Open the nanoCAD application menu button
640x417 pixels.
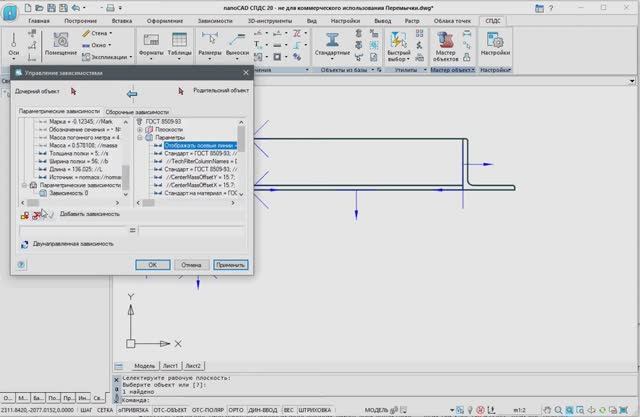(10, 12)
